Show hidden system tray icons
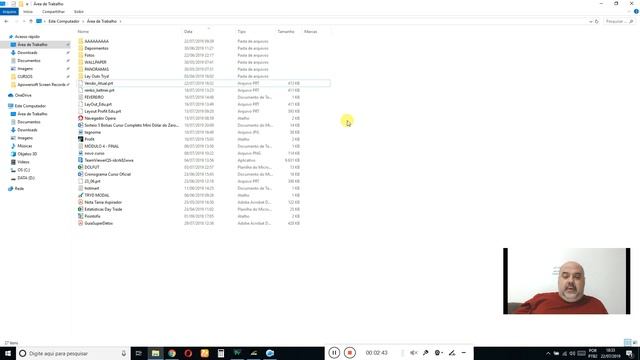The image size is (640, 360). pos(548,353)
